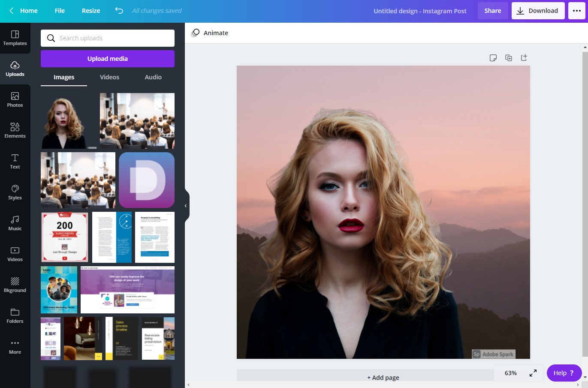Open the File menu
Screen dimensions: 588x388
60,11
